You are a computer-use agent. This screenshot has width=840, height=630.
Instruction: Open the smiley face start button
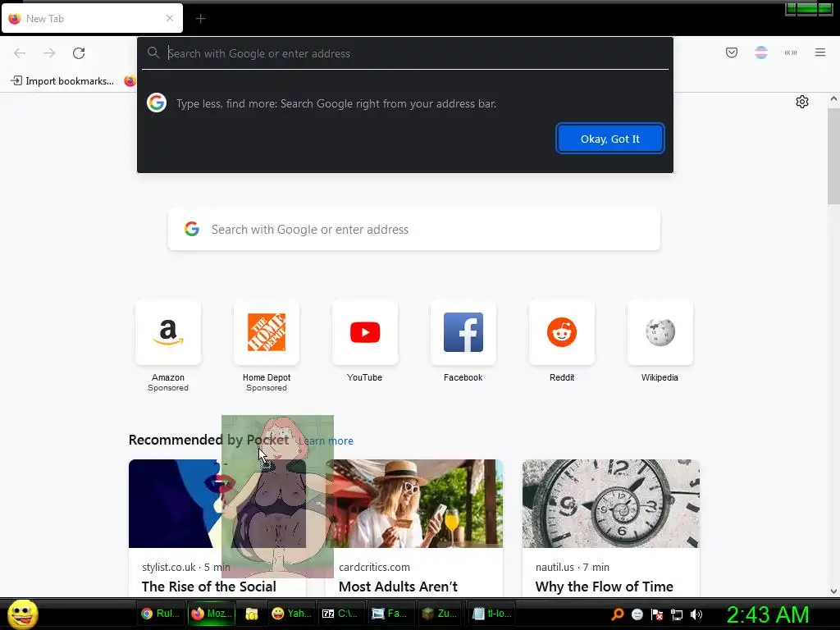pos(22,614)
